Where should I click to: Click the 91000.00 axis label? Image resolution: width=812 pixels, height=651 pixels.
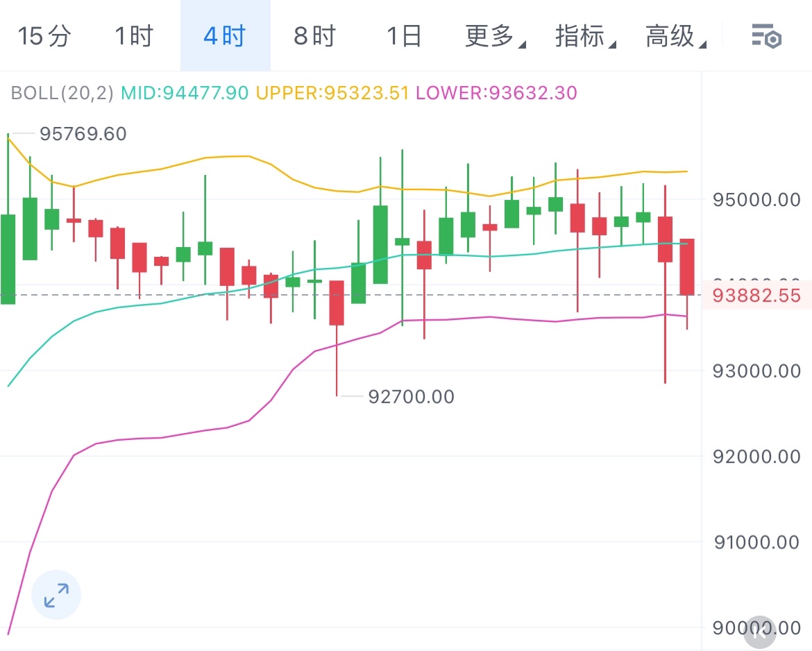[756, 542]
